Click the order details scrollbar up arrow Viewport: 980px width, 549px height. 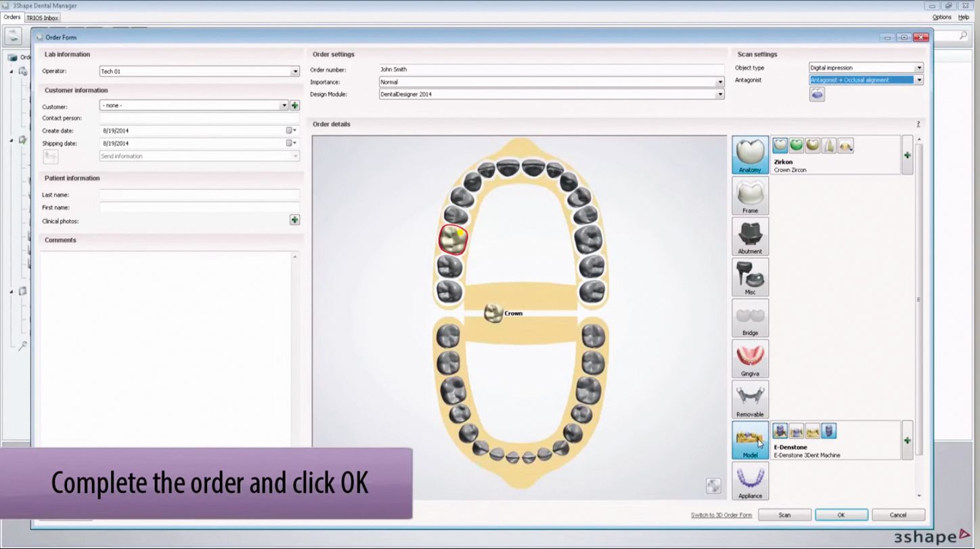tap(918, 139)
